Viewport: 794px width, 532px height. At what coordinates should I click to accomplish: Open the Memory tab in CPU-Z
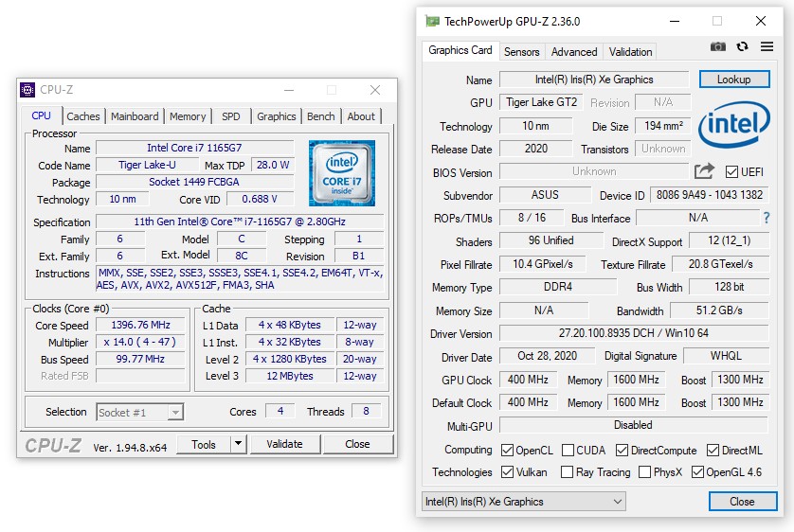click(188, 116)
